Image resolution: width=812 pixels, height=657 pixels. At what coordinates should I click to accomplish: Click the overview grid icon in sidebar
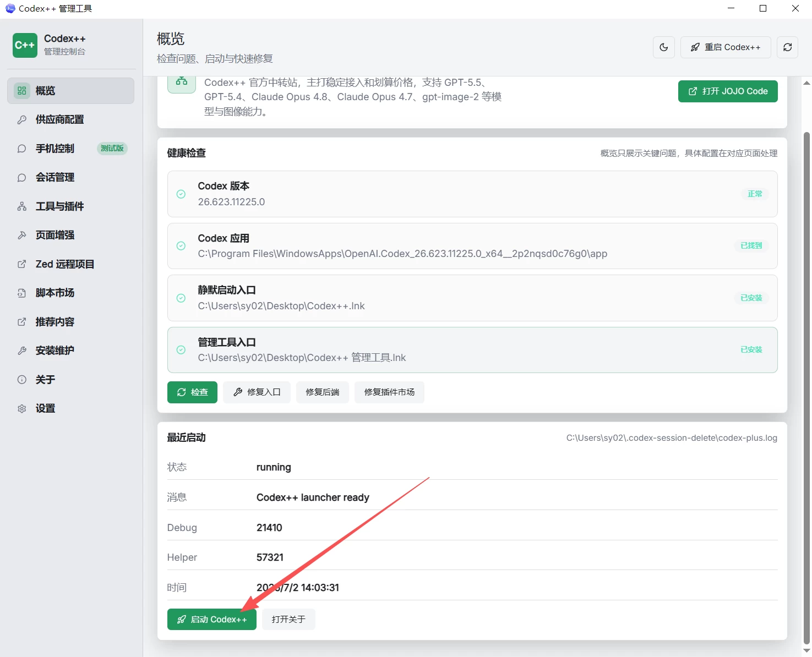pyautogui.click(x=22, y=91)
